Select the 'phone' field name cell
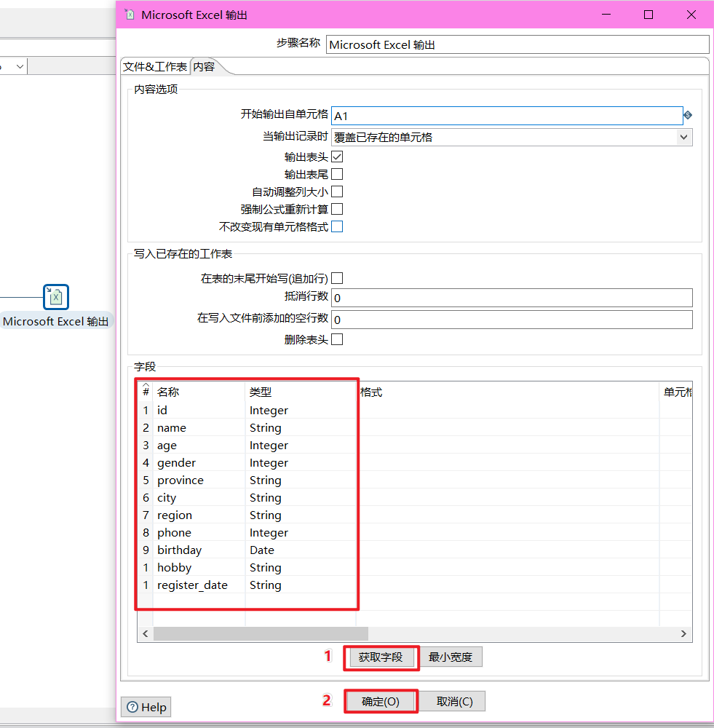This screenshot has height=728, width=714. (199, 533)
